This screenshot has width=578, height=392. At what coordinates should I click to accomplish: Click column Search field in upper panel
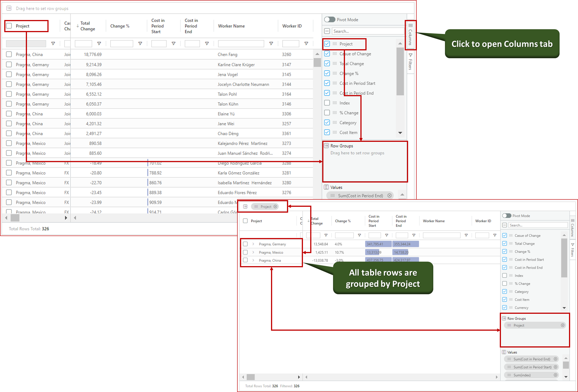(368, 31)
